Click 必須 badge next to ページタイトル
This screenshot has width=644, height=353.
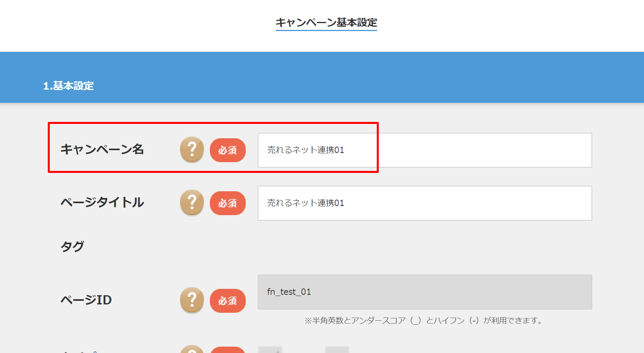228,203
